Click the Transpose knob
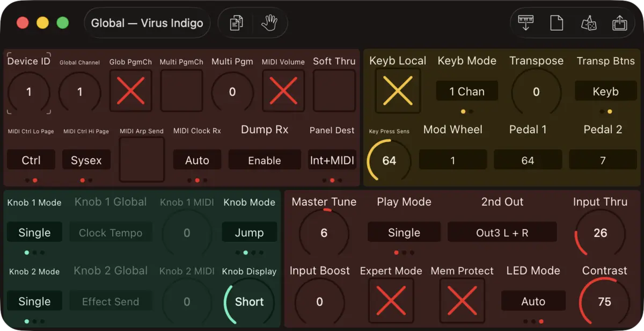 [536, 92]
